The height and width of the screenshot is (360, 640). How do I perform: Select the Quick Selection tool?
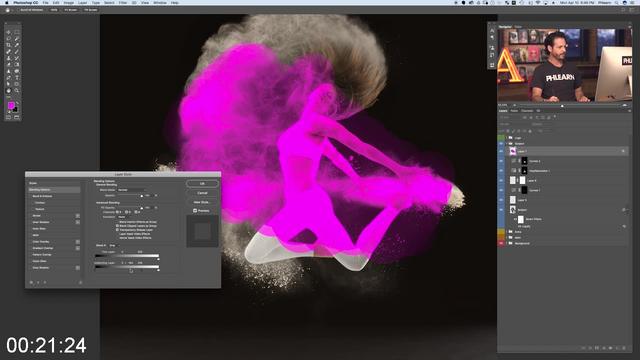tap(17, 39)
